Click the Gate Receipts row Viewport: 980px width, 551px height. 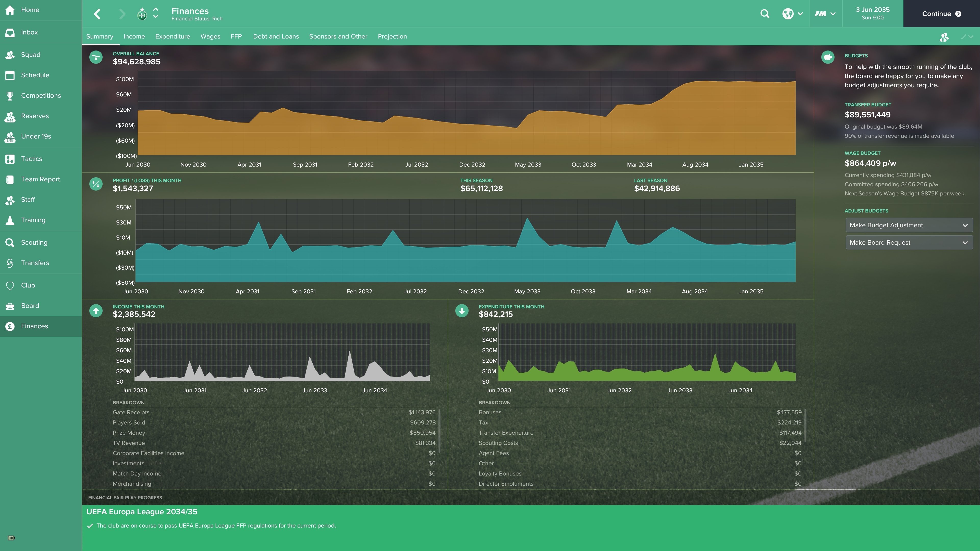pyautogui.click(x=274, y=412)
